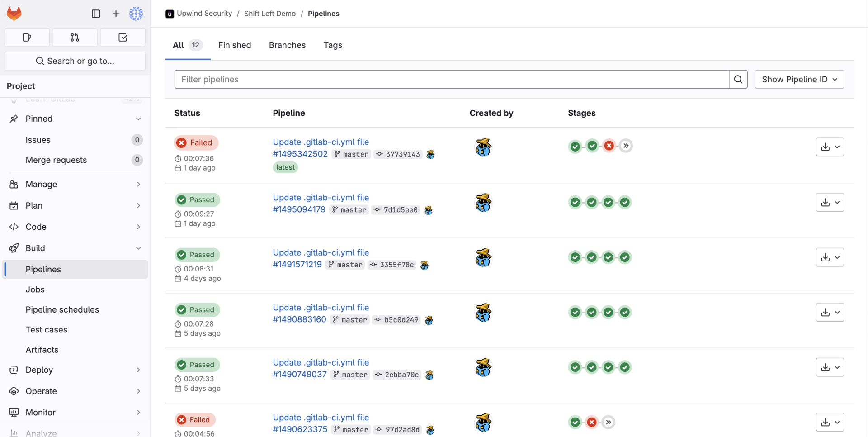Open Show Pipeline ID dropdown
Viewport: 868px width, 437px height.
point(799,80)
